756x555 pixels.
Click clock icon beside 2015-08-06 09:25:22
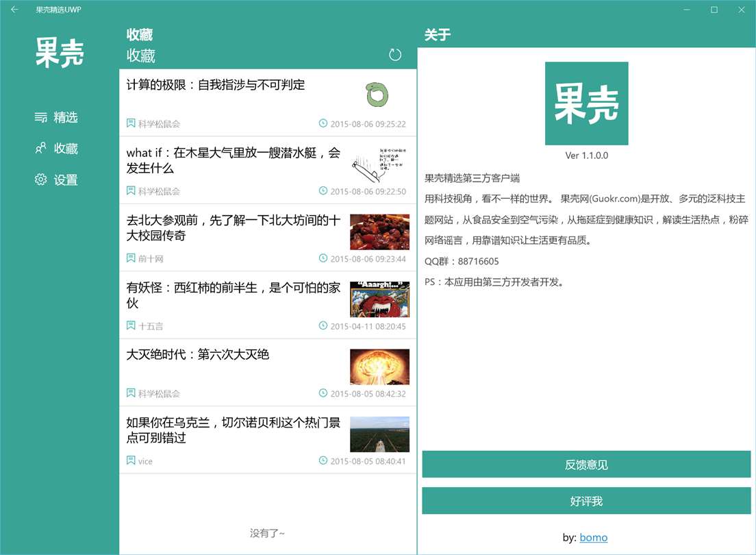323,123
